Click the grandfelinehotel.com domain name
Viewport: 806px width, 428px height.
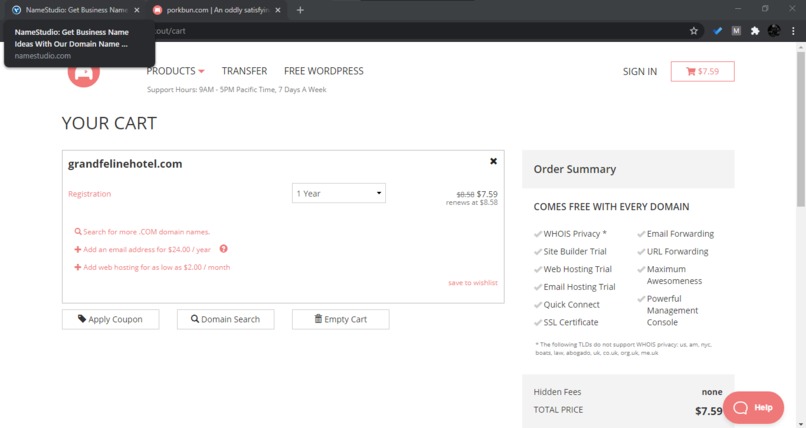pyautogui.click(x=125, y=164)
